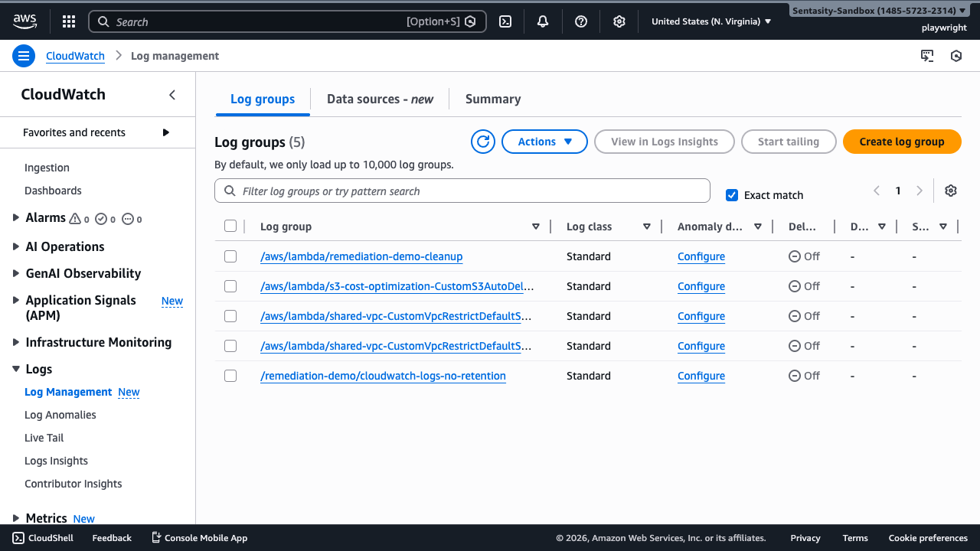This screenshot has height=551, width=980.
Task: Open the Actions dropdown
Action: click(544, 142)
